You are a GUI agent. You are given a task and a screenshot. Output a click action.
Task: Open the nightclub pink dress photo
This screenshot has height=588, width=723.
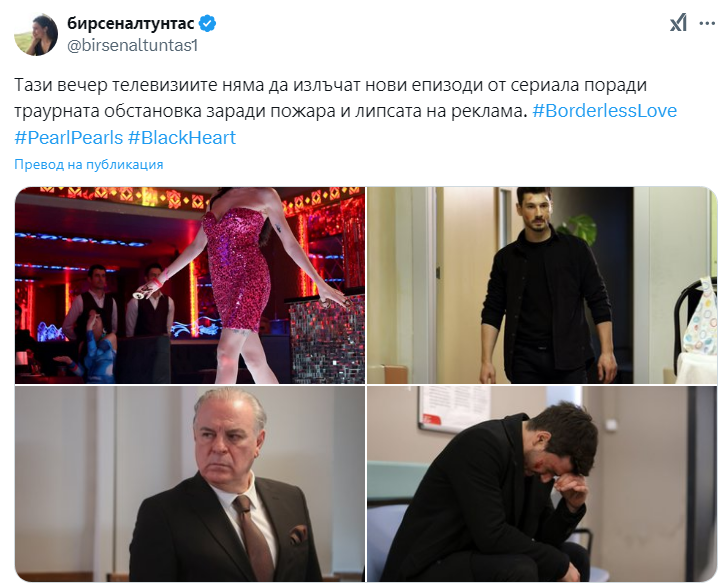190,285
